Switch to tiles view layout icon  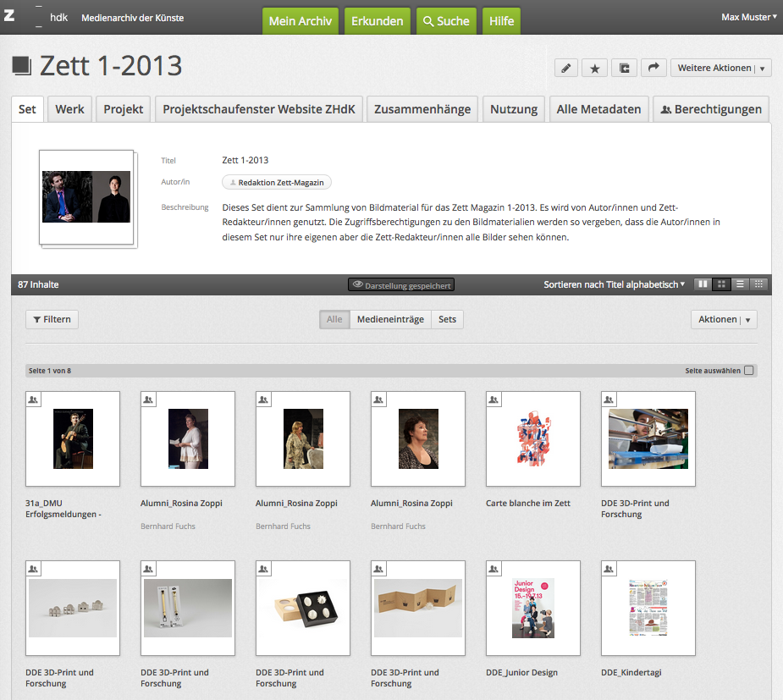(x=702, y=284)
